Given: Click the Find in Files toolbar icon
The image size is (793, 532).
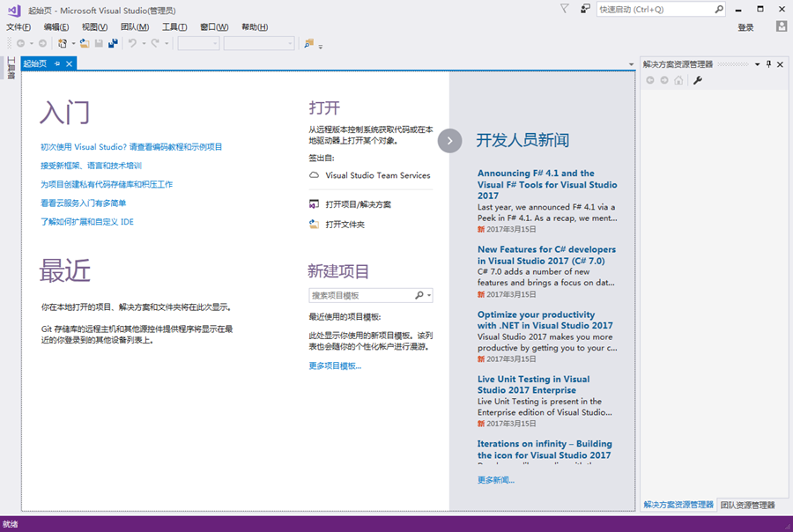Looking at the screenshot, I should point(308,43).
